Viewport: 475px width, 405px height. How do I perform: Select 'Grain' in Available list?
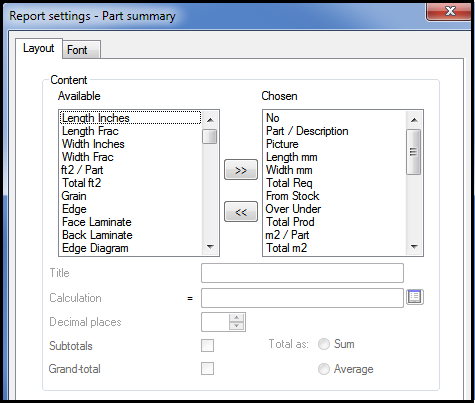point(131,196)
